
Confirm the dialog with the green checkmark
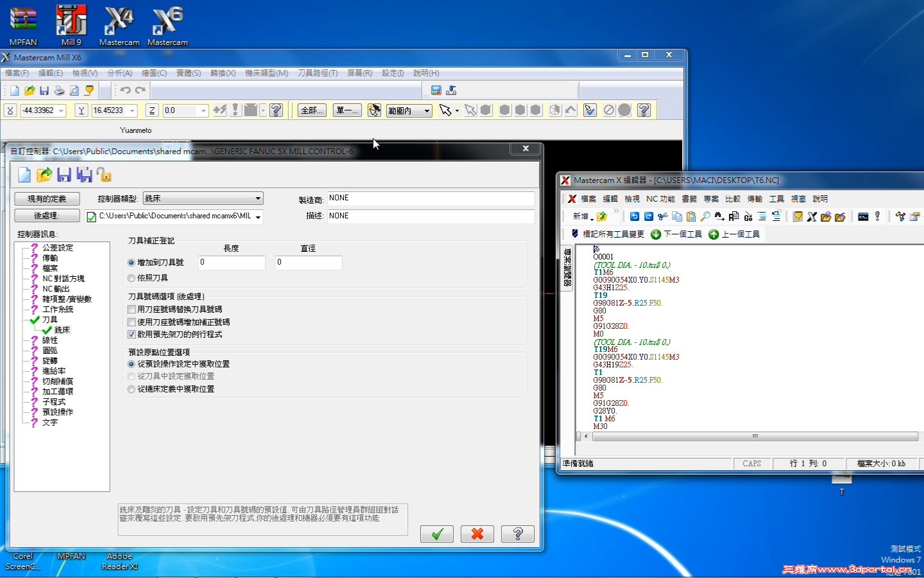tap(437, 534)
